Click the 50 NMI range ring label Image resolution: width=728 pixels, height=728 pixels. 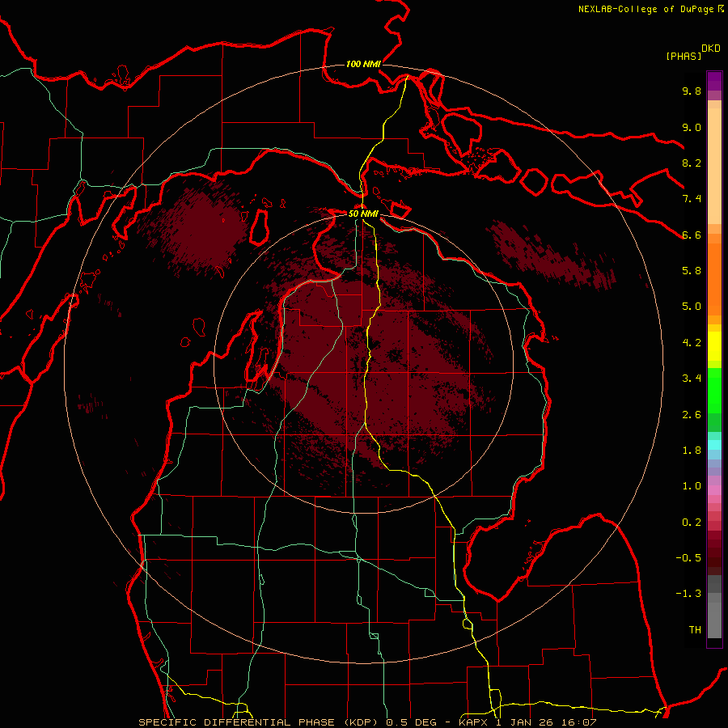pyautogui.click(x=363, y=214)
